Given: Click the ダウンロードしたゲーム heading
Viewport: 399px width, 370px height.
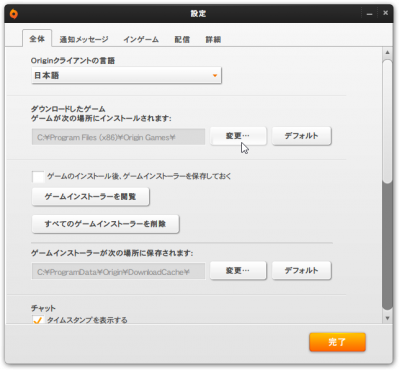Looking at the screenshot, I should (x=68, y=109).
